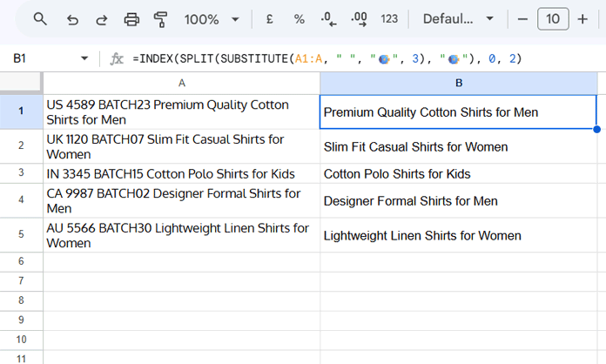The image size is (606, 364).
Task: Click cell 'UK 1120 BATCH07 Slim Fit Casual'
Action: pos(182,146)
